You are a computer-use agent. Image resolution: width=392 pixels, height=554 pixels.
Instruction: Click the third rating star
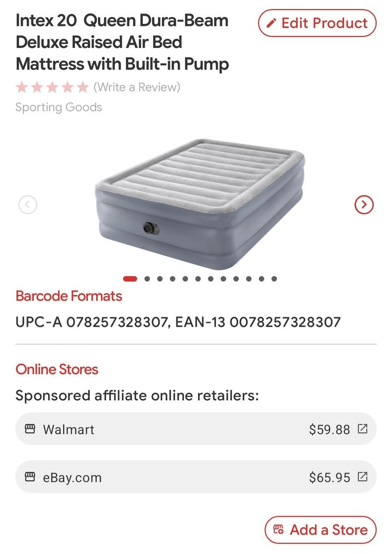coord(52,87)
